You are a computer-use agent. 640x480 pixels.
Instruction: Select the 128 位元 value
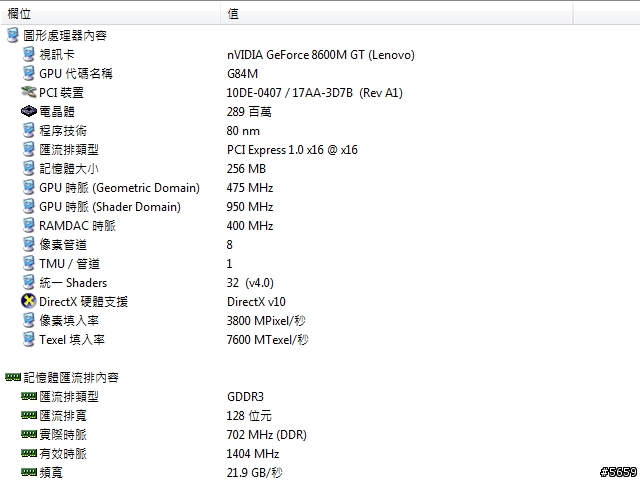tap(249, 416)
